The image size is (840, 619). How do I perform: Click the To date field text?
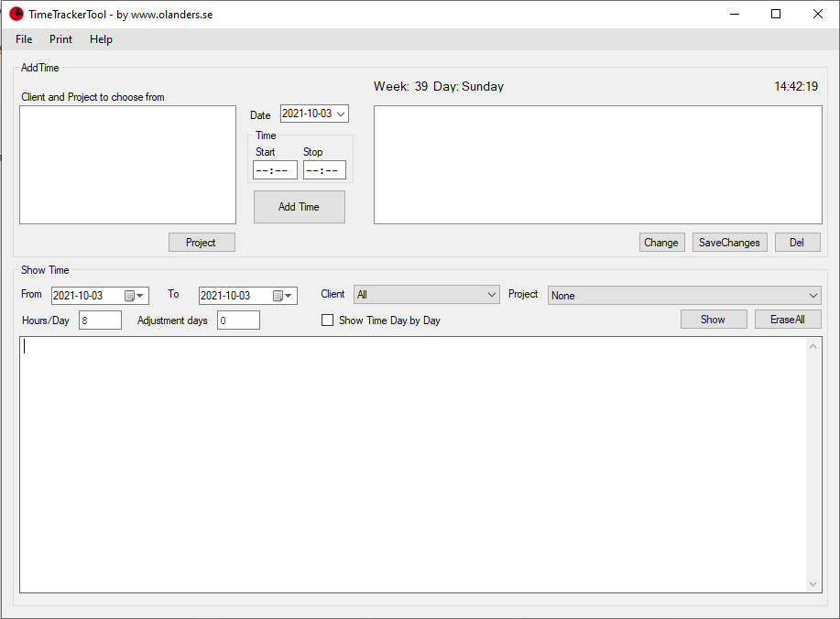(x=225, y=296)
